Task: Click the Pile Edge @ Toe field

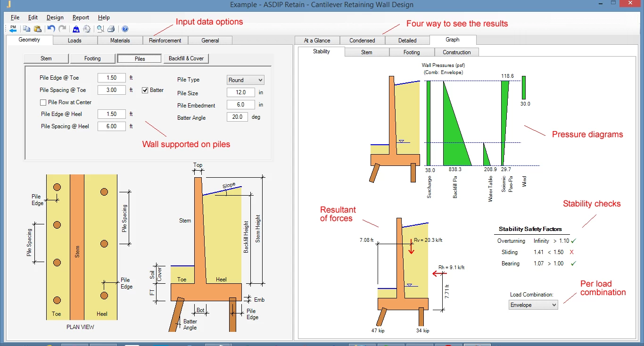Action: (x=112, y=78)
